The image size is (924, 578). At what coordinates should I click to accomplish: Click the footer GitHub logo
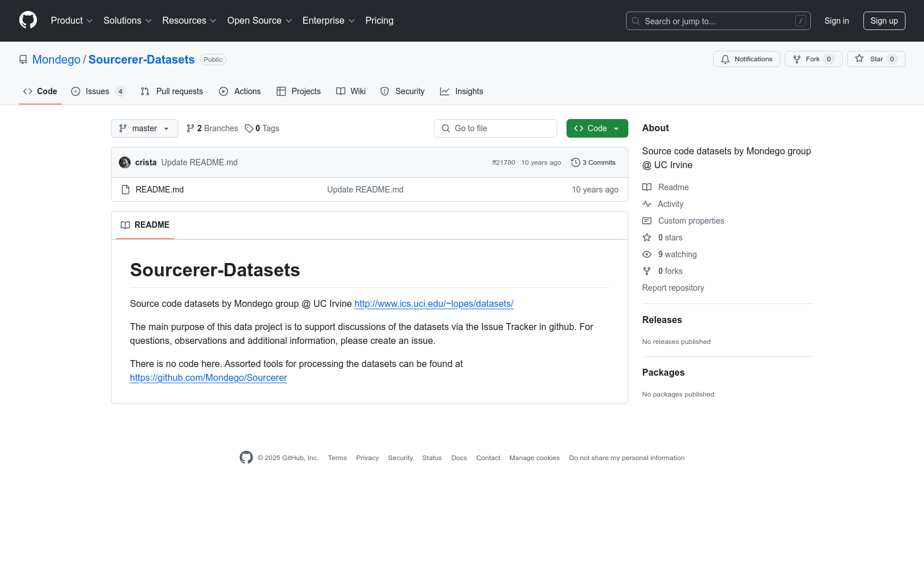[x=246, y=458]
